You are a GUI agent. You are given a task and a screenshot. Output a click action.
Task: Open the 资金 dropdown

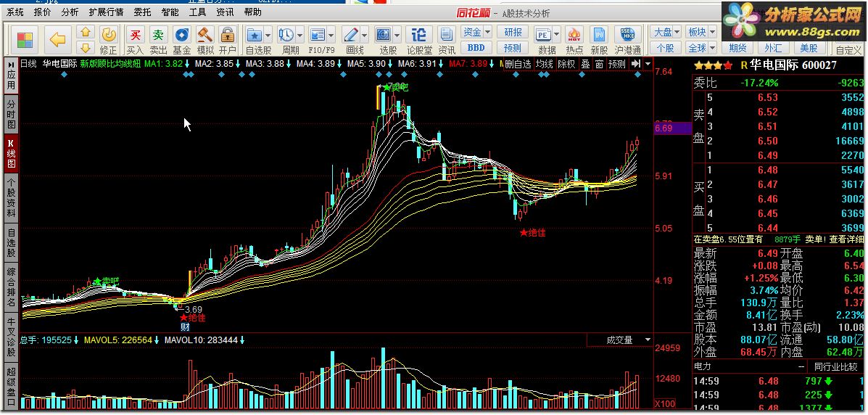point(476,32)
